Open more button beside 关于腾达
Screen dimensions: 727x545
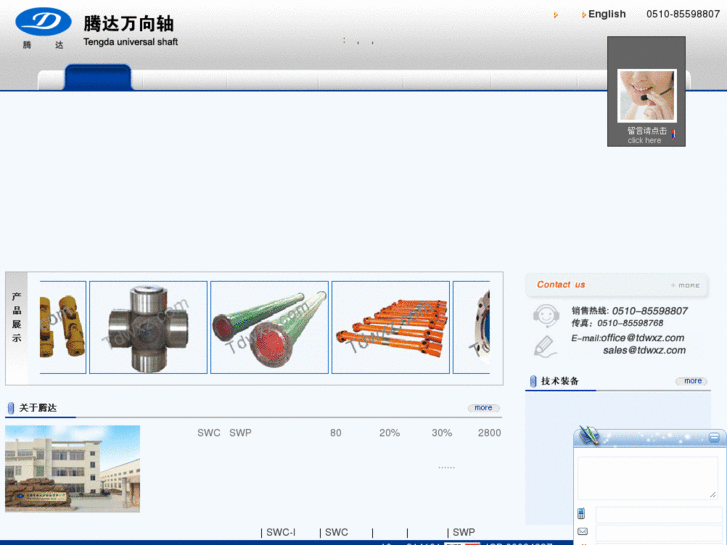coord(484,408)
